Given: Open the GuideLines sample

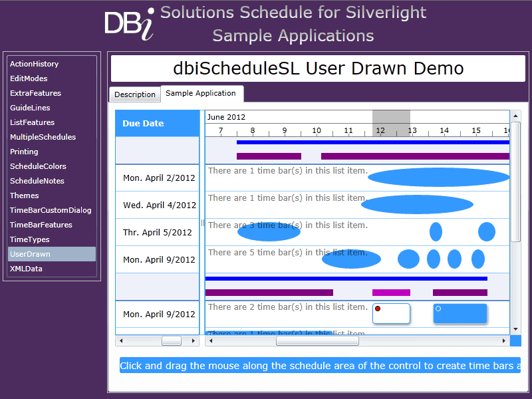Looking at the screenshot, I should click(x=52, y=108).
